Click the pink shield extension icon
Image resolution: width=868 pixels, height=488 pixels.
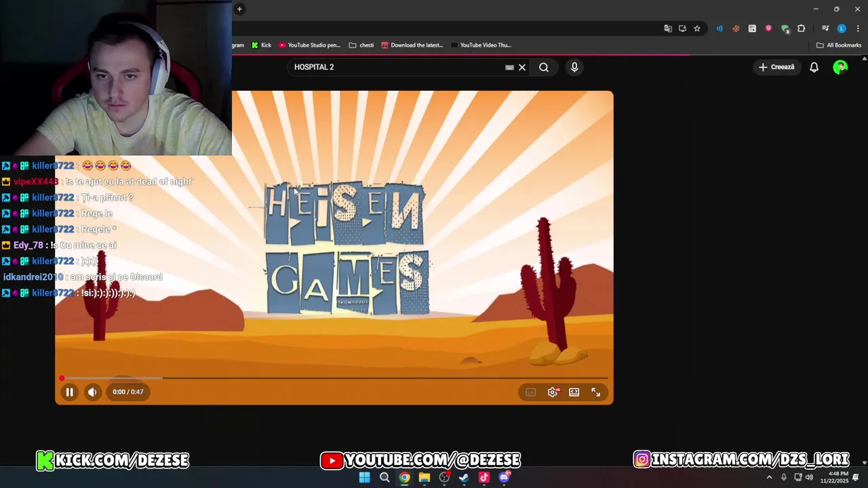768,28
